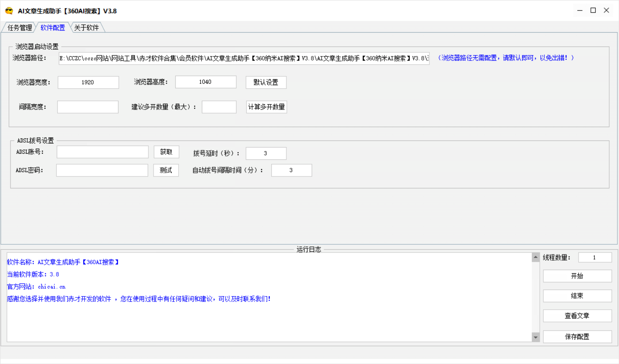The image size is (619, 364).
Task: Click the 获取 button
Action: (x=166, y=152)
